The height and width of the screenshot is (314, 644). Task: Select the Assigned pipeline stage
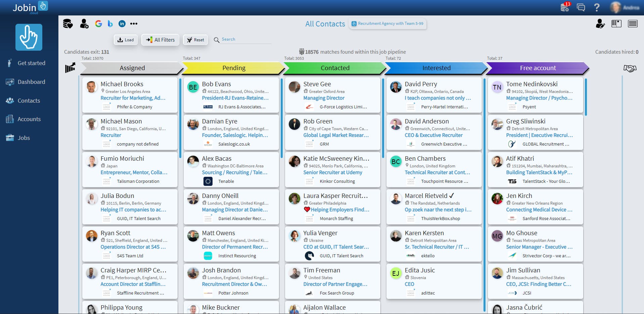[132, 68]
